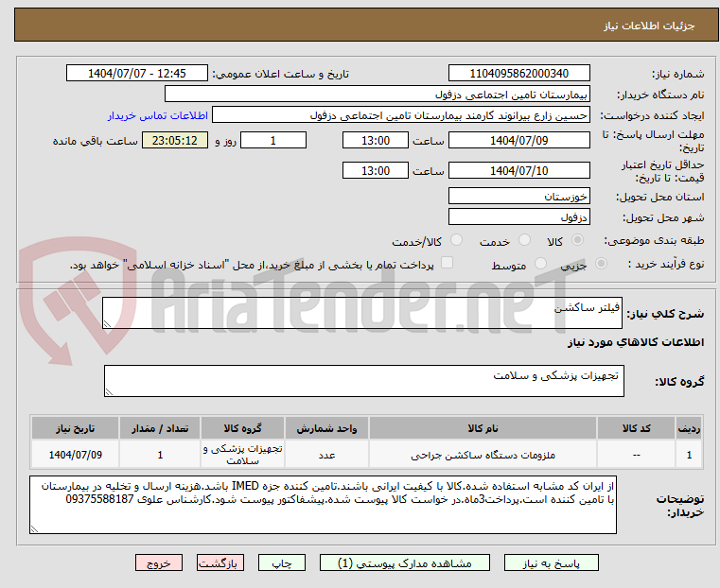Click the goods group تجهیزات پزشکی و سلامت area
Viewport: 720px width, 588px height.
pyautogui.click(x=363, y=381)
